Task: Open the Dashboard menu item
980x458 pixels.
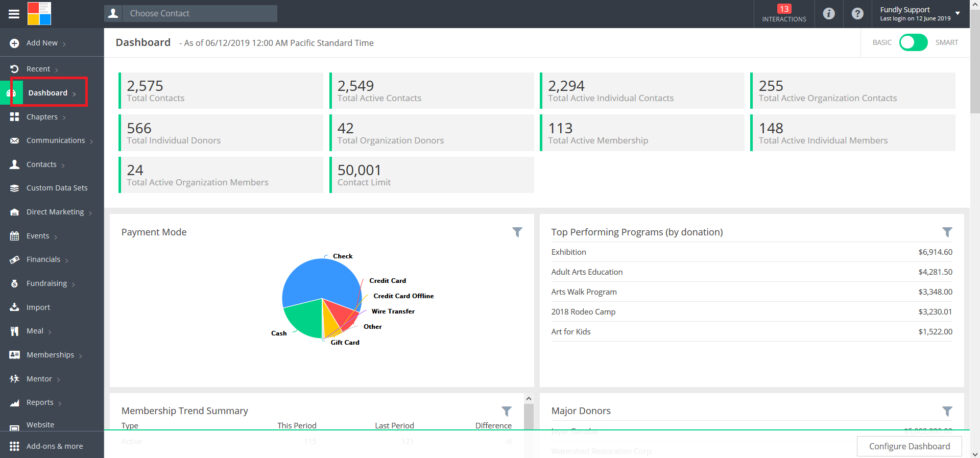Action: 48,92
